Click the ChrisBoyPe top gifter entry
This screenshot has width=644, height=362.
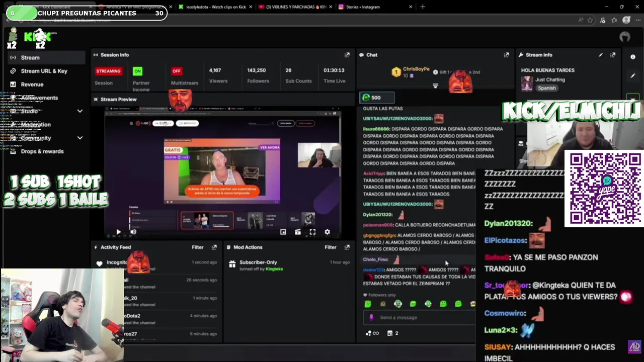[412, 72]
